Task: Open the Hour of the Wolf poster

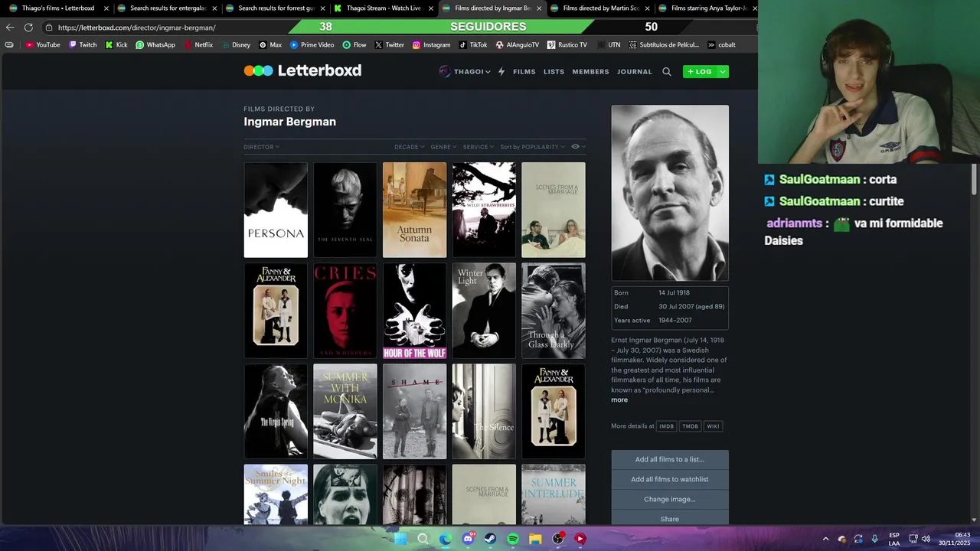Action: coord(414,311)
